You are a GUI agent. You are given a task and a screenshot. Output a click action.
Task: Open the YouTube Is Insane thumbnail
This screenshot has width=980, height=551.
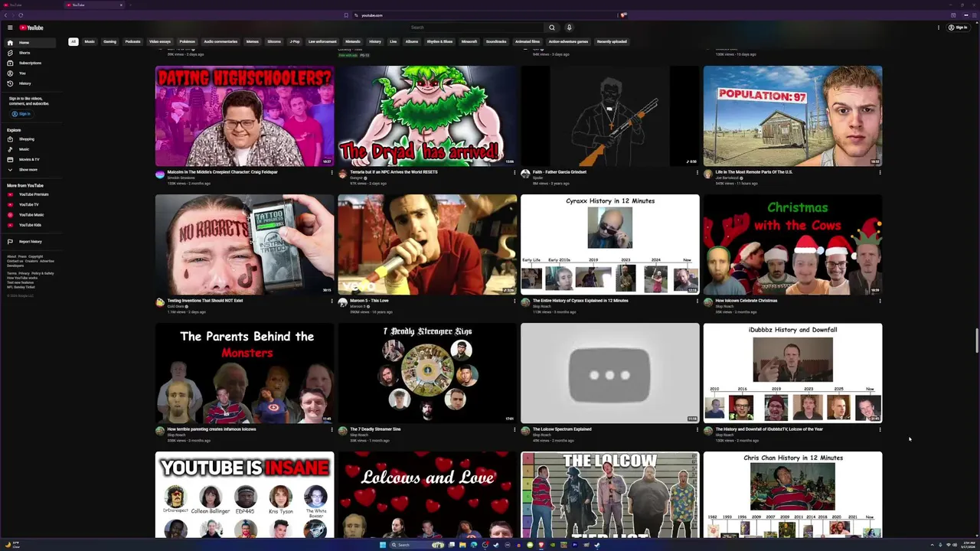(244, 495)
